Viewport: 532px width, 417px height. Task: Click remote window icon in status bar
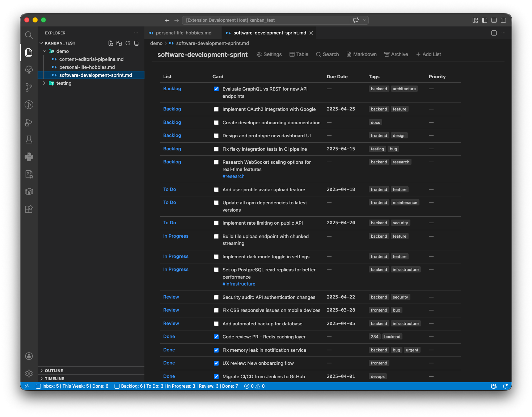(26, 386)
